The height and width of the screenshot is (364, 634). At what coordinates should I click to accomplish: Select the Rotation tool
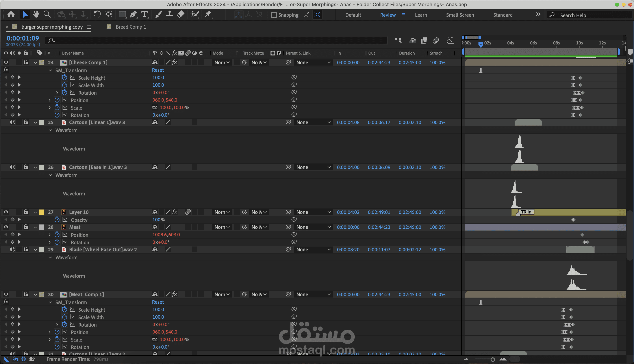click(x=97, y=14)
